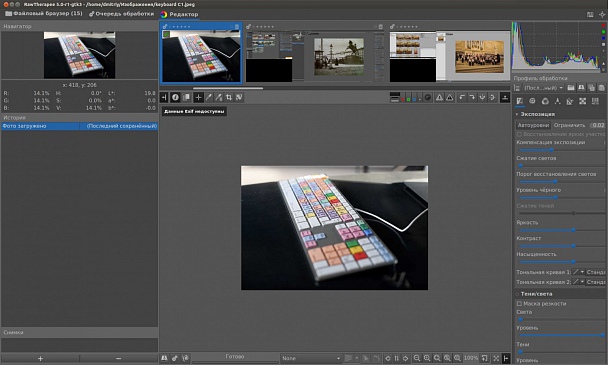The image size is (608, 365).
Task: Save current processing profile icon
Action: click(x=581, y=88)
